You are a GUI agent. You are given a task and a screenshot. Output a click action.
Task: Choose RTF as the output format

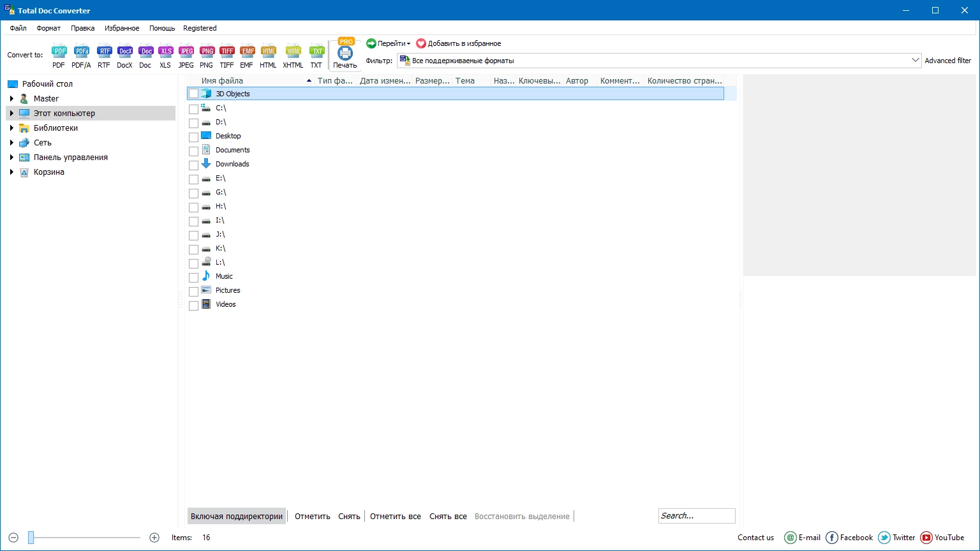point(104,56)
